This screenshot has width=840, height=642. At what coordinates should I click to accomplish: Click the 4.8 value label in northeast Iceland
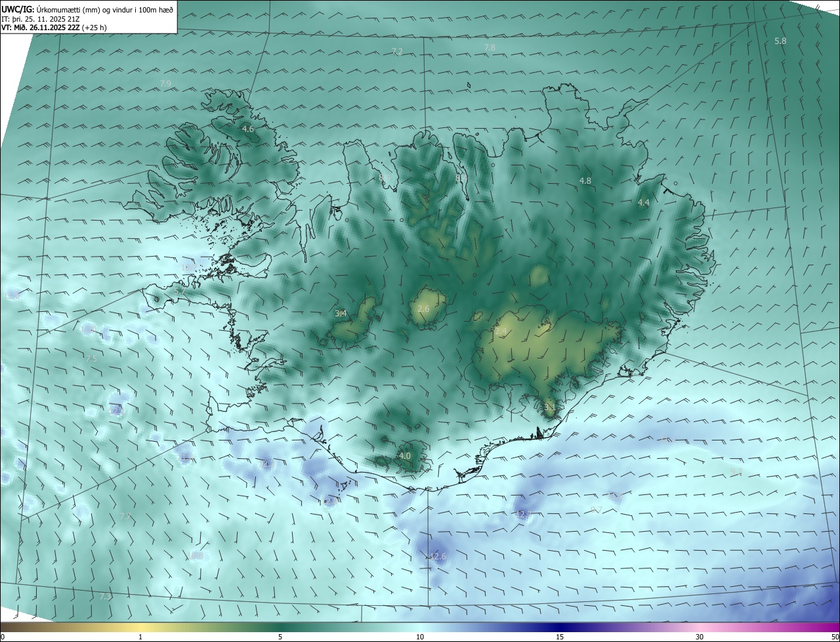click(x=585, y=181)
